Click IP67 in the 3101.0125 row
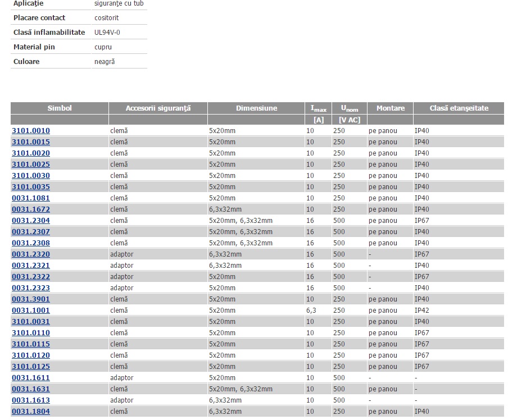Viewport: 508px width, 420px height. pyautogui.click(x=422, y=367)
